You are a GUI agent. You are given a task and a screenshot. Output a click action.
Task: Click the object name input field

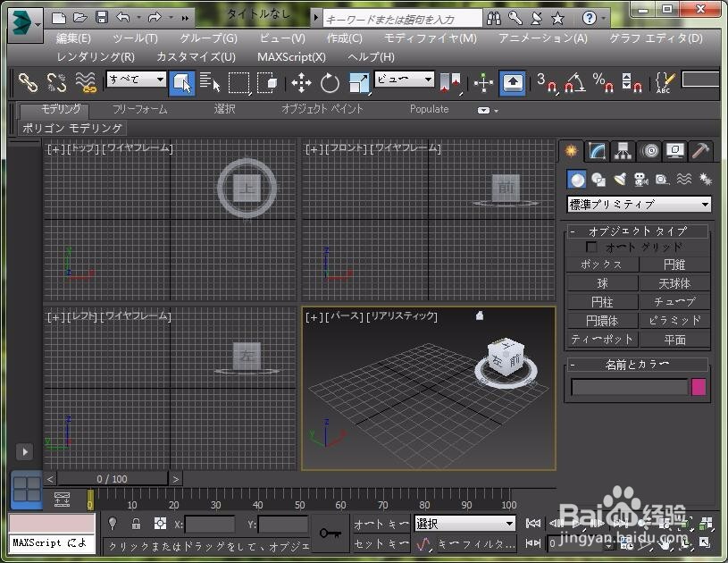629,386
